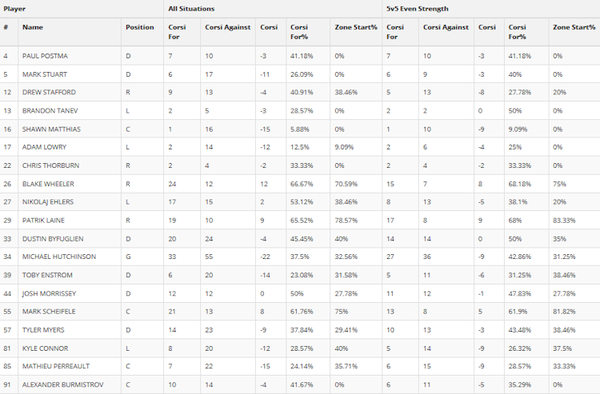This screenshot has height=394, width=600.
Task: Click player name Blake Wheeler
Action: coord(48,184)
